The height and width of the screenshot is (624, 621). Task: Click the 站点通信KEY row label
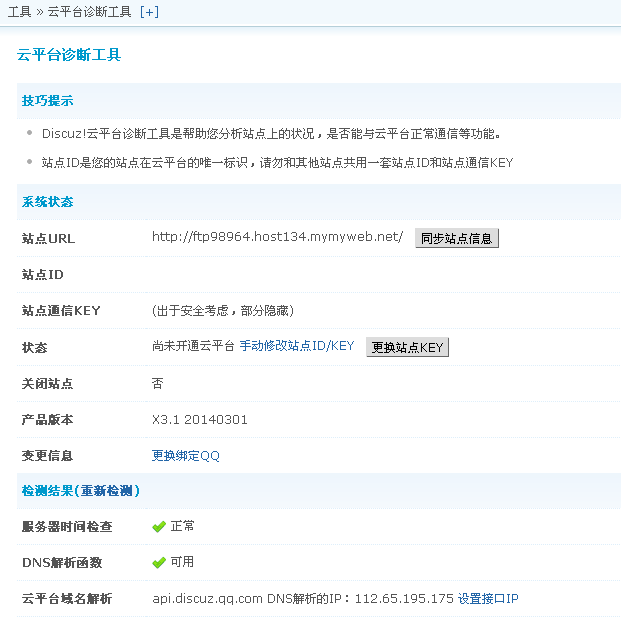tap(61, 310)
